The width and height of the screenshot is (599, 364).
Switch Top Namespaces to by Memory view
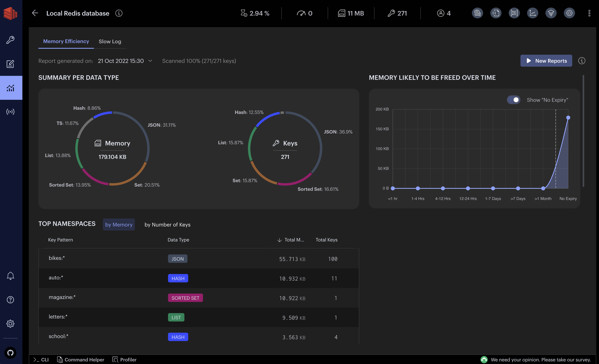[x=119, y=224]
